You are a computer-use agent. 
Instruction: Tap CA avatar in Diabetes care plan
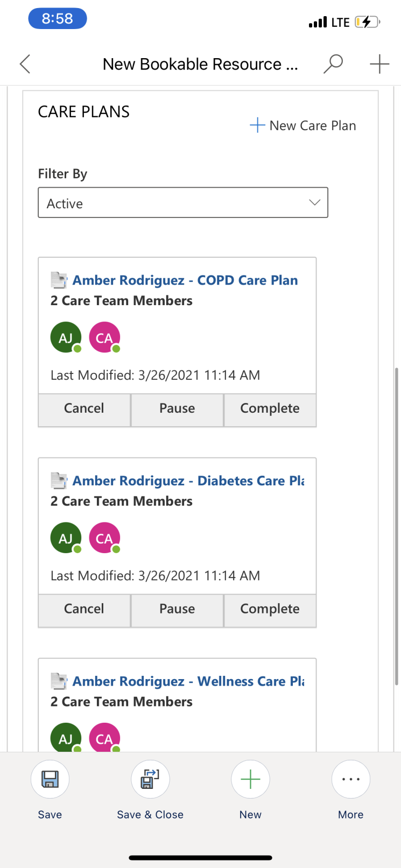(104, 538)
